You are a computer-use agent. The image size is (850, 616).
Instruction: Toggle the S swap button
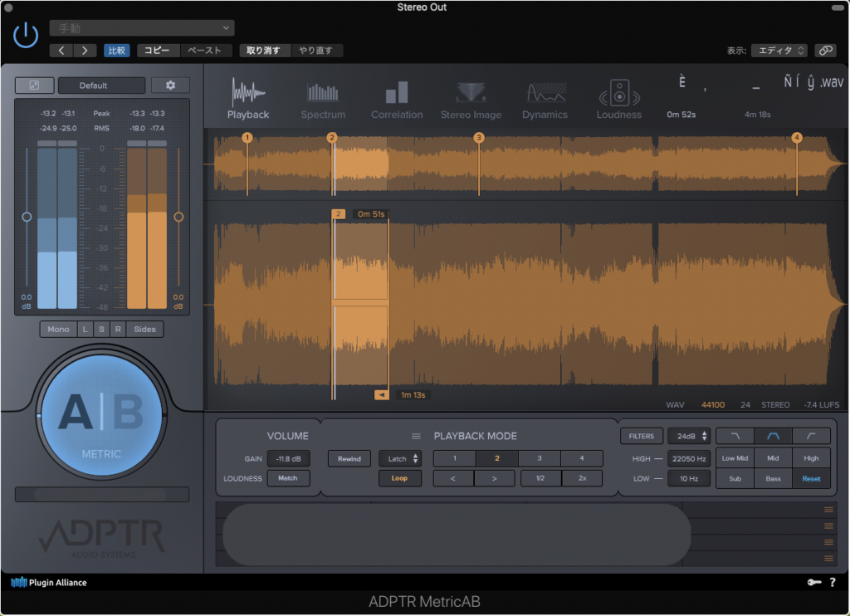[x=101, y=329]
